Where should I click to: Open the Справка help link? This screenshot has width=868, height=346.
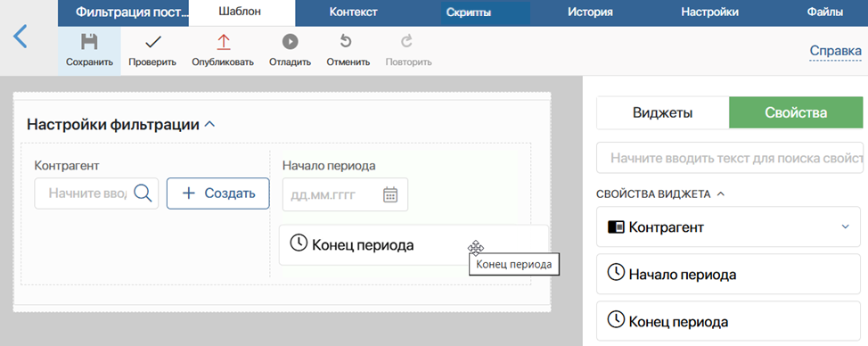click(x=835, y=51)
